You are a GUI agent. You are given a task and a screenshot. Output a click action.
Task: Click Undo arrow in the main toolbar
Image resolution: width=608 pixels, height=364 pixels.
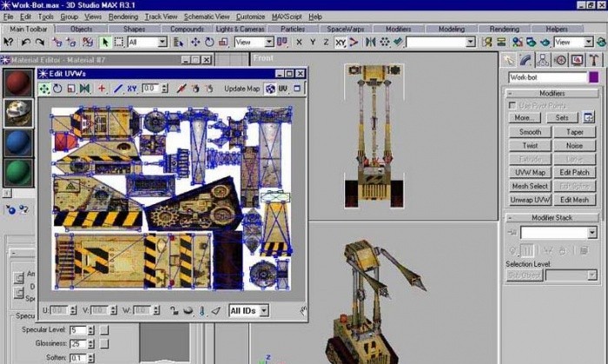coord(25,42)
